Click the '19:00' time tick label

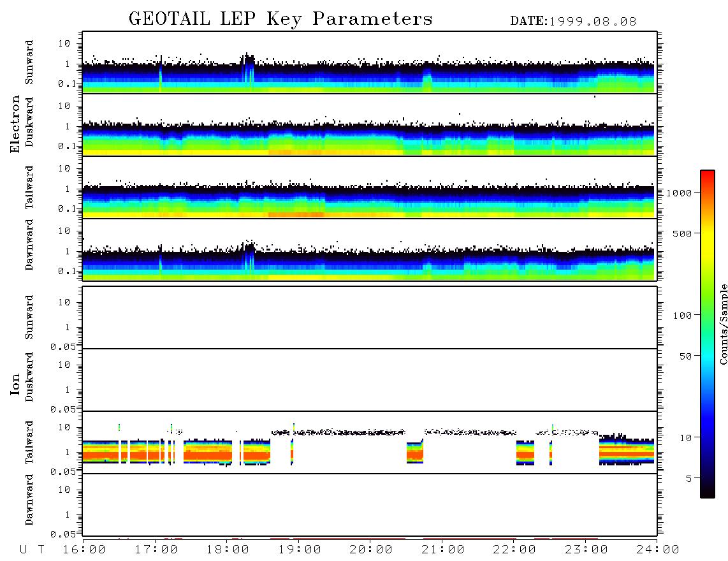click(300, 550)
